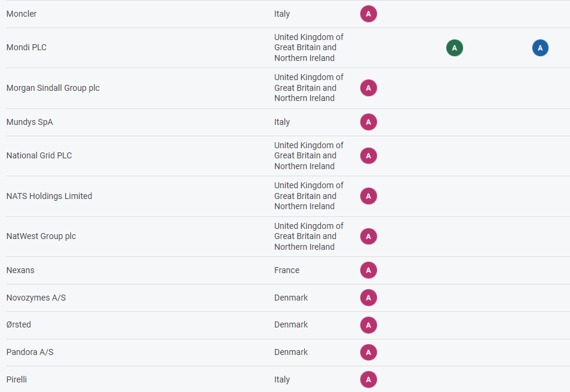Click NatWest Group's pink A badge
Image resolution: width=570 pixels, height=392 pixels.
(x=368, y=236)
